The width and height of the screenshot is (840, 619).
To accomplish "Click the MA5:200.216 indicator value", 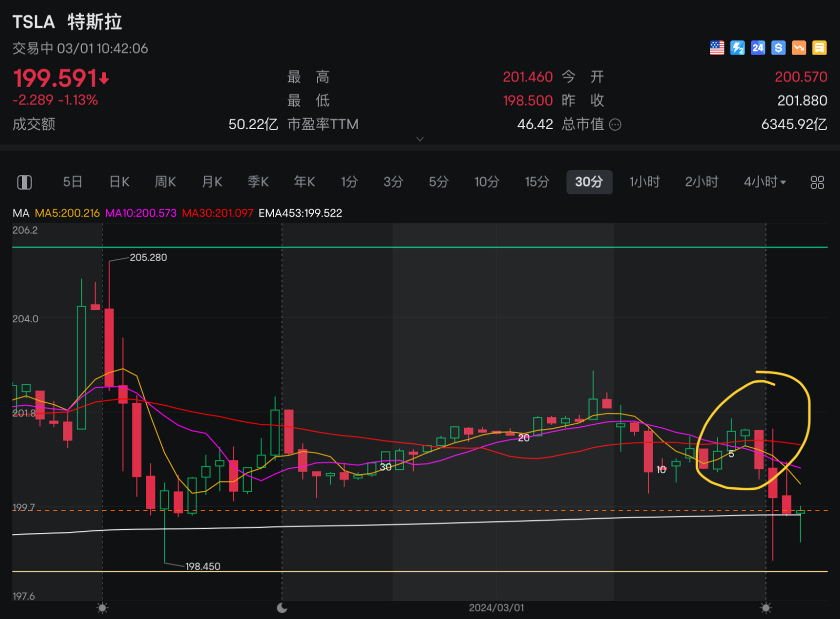I will [67, 213].
